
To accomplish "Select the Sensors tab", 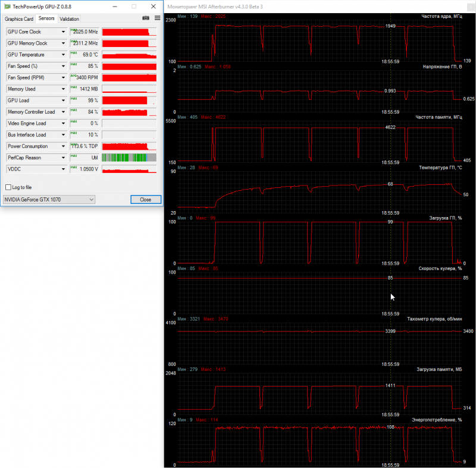I will click(46, 18).
